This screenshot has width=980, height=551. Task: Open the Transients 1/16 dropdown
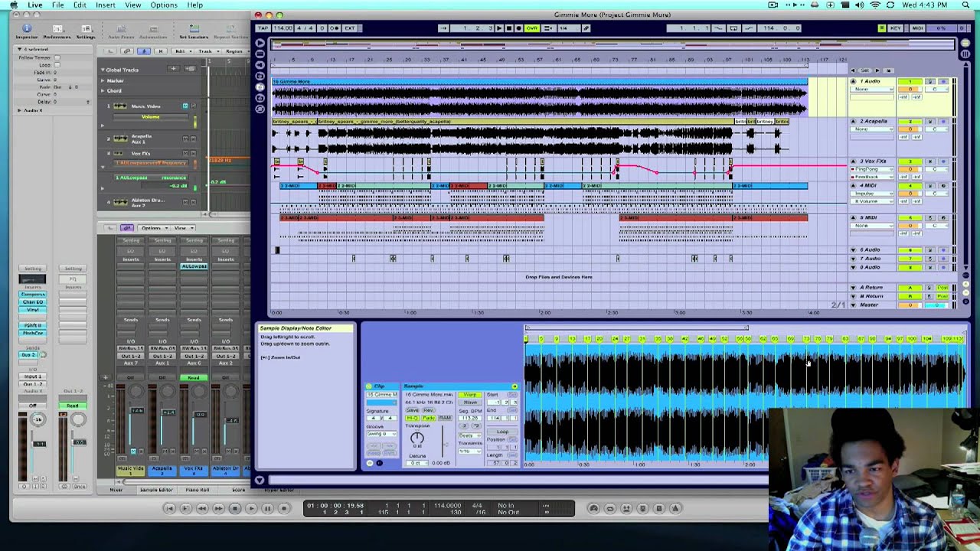pyautogui.click(x=470, y=452)
